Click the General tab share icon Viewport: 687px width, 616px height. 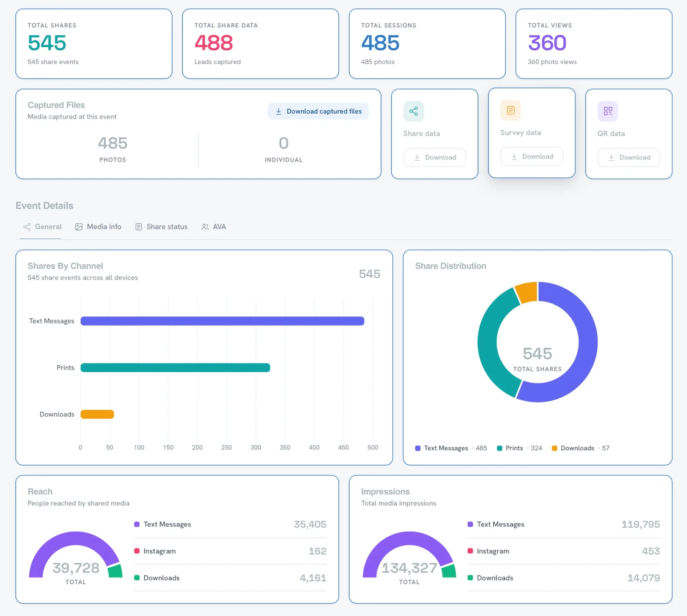(x=27, y=227)
